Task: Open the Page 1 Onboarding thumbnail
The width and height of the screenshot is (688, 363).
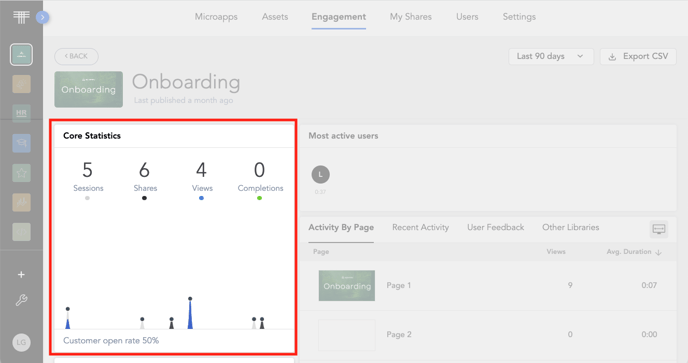Action: pos(347,285)
